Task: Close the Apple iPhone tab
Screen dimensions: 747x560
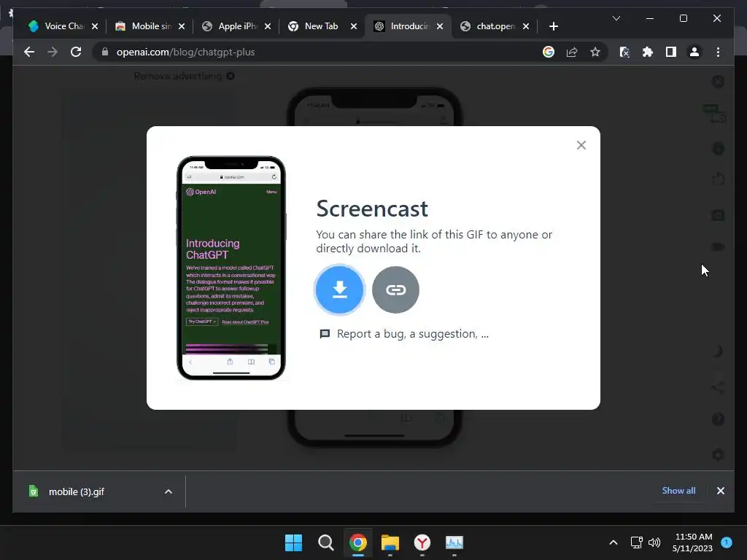Action: tap(268, 27)
